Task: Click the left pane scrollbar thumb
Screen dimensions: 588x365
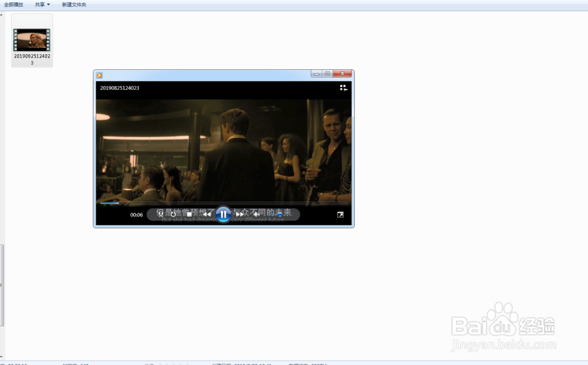Action: pos(2,285)
